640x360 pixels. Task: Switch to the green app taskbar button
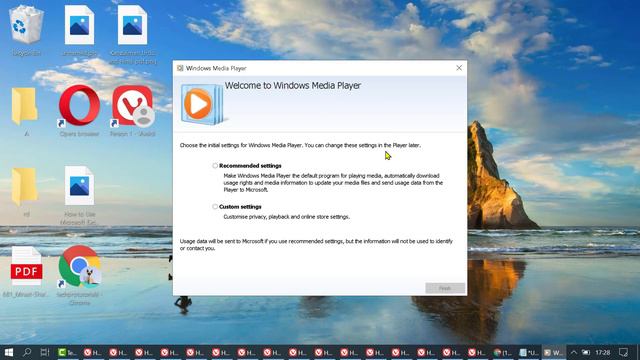[x=67, y=352]
